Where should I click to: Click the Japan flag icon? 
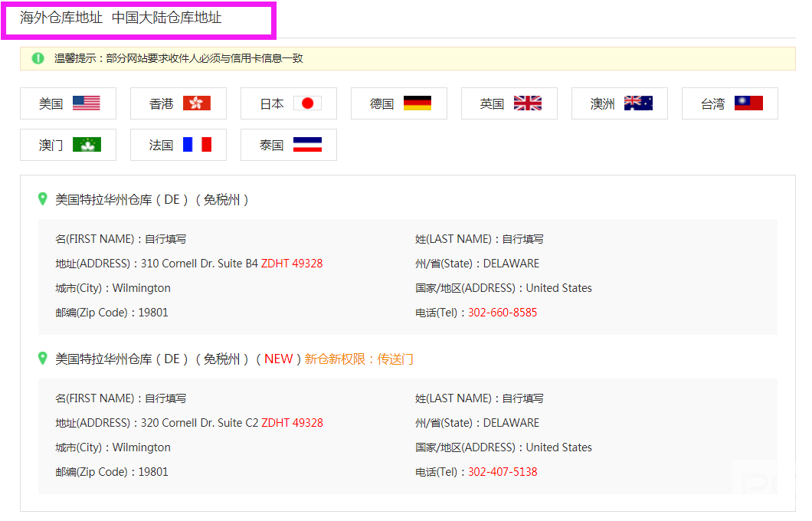[307, 103]
